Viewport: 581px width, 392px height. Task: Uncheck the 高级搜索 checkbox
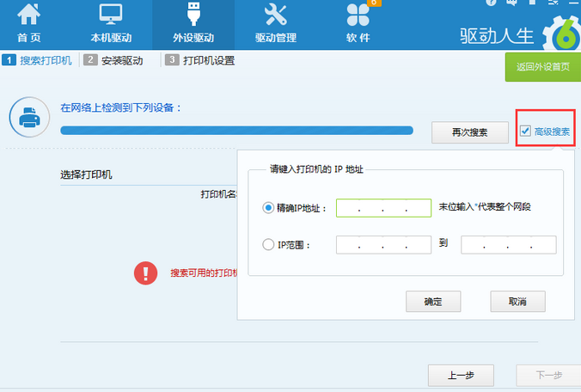coord(525,132)
